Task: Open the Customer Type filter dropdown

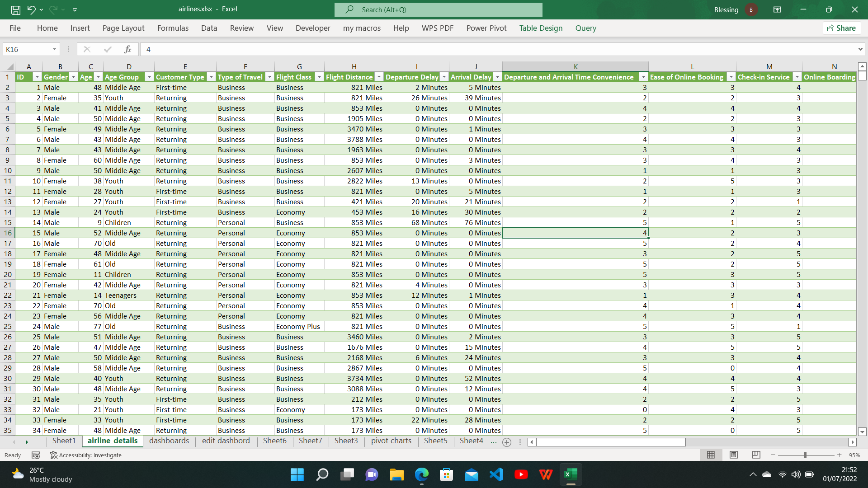Action: click(211, 77)
